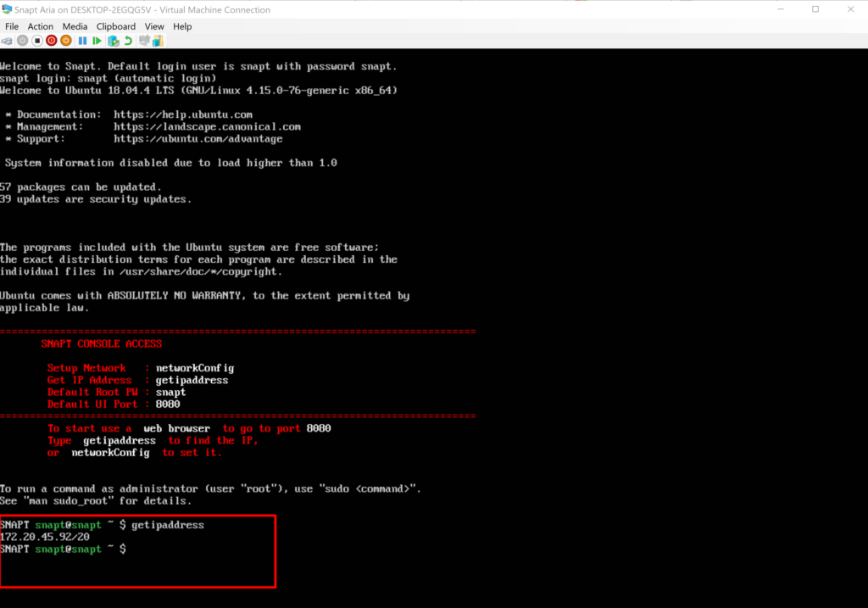
Task: Maximize the Virtual Machine Connection window
Action: click(815, 9)
